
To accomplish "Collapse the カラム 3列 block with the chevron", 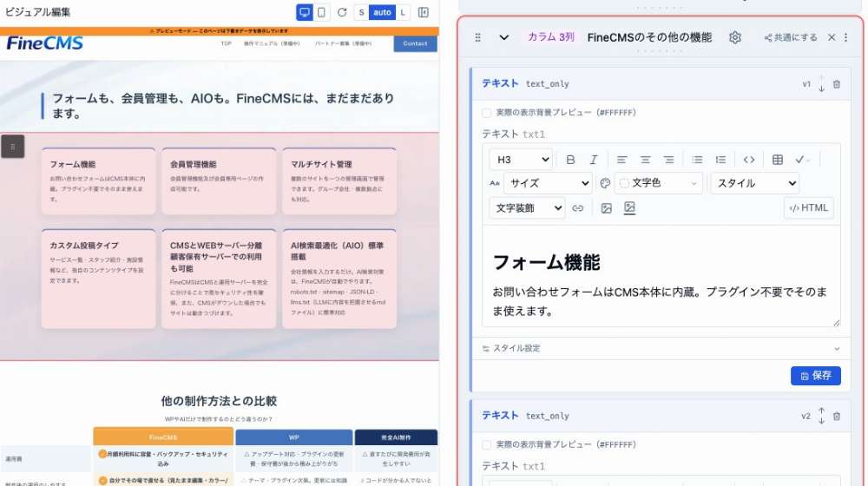I will (x=503, y=37).
